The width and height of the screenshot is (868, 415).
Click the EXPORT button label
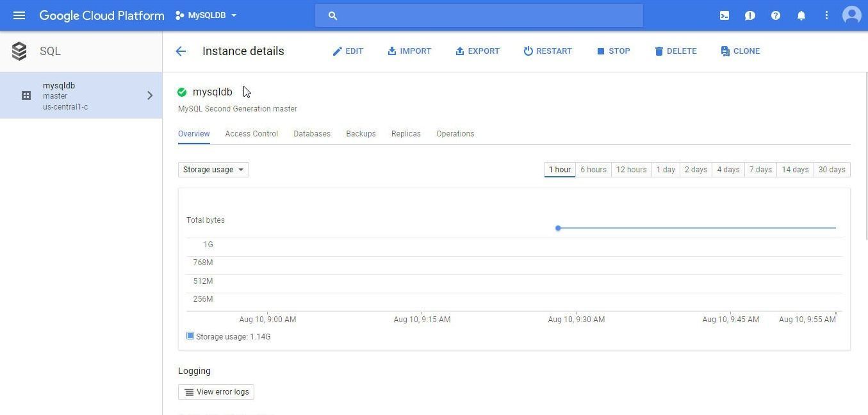(x=484, y=51)
